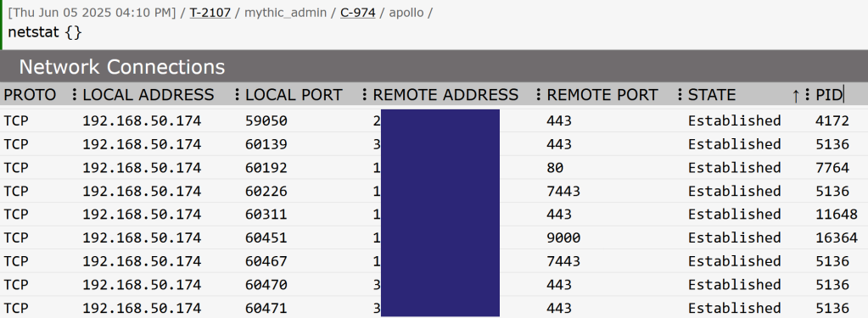868x318 pixels.
Task: Toggle the STATE column sort arrow
Action: click(x=796, y=96)
